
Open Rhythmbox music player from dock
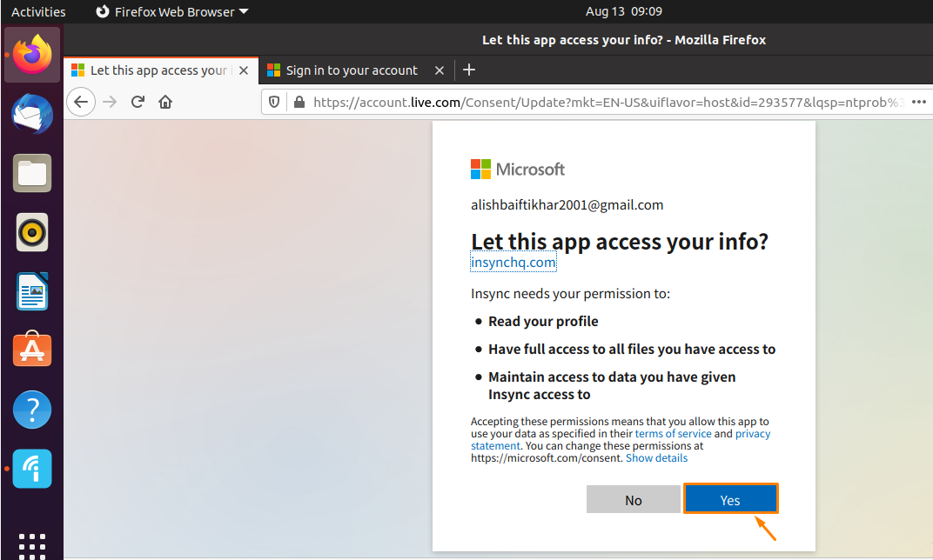tap(32, 232)
